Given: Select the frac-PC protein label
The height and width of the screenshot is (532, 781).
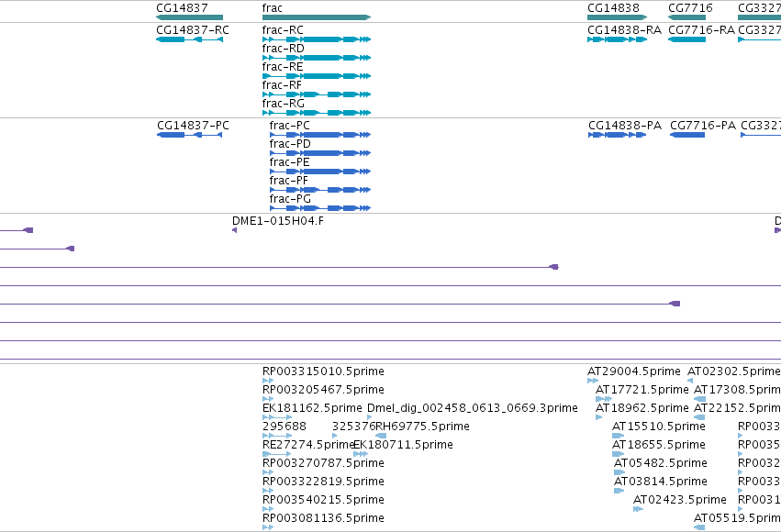Looking at the screenshot, I should coord(289,126).
